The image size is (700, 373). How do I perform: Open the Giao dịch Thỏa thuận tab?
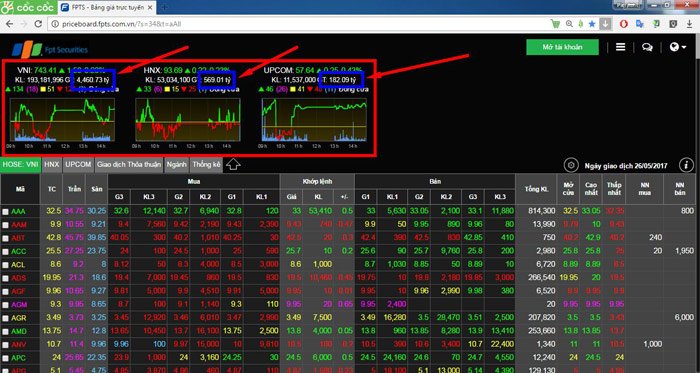coord(129,165)
